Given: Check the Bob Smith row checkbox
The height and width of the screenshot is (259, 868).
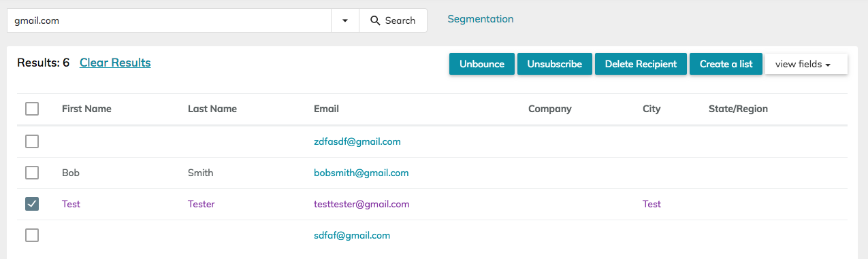Looking at the screenshot, I should tap(32, 173).
